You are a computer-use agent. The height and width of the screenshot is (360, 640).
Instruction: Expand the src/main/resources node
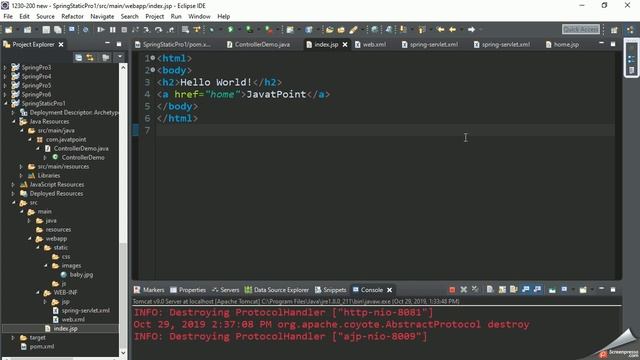click(x=21, y=167)
